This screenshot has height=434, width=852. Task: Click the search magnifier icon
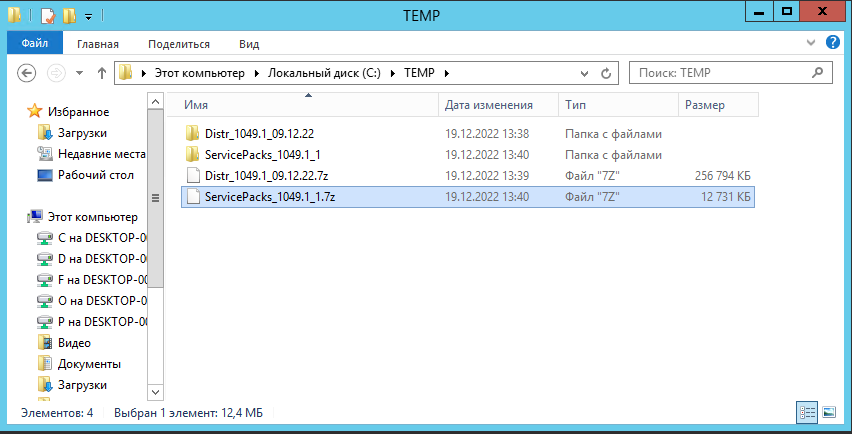click(x=817, y=72)
